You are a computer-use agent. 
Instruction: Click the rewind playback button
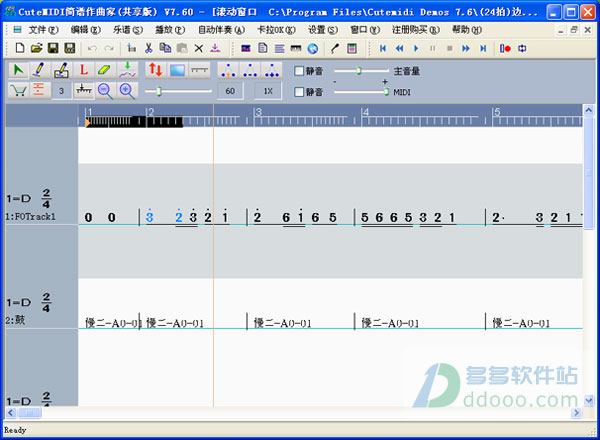tap(399, 48)
